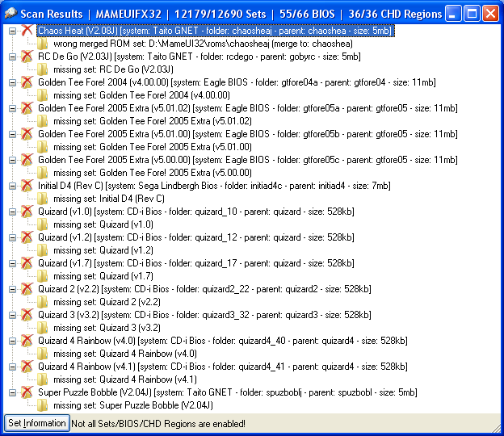Click error icon for Golden Tee 2005 Extra v5.01.02
Viewport: 504px width, 436px height.
click(x=27, y=108)
